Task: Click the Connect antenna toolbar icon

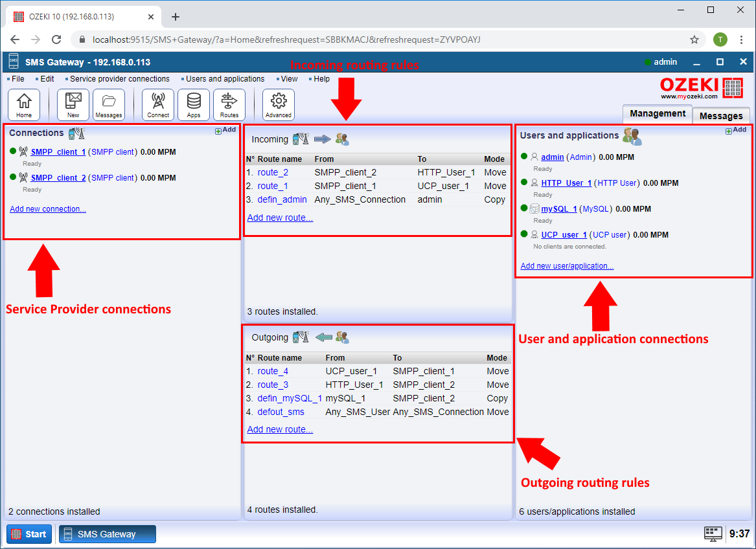Action: click(158, 105)
